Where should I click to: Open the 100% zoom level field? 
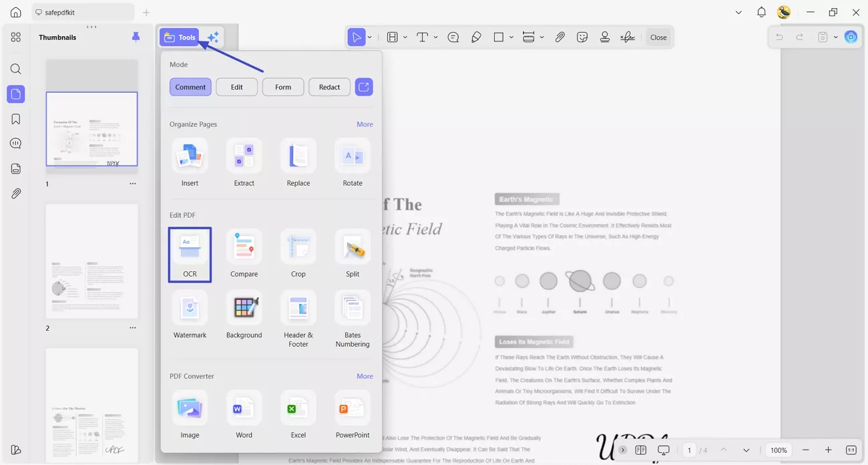click(779, 450)
